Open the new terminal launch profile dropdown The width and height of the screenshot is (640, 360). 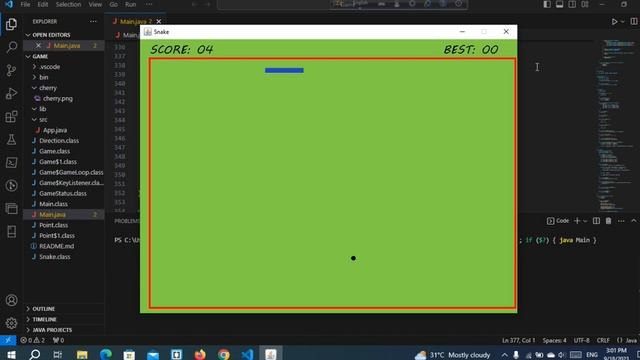click(x=585, y=221)
